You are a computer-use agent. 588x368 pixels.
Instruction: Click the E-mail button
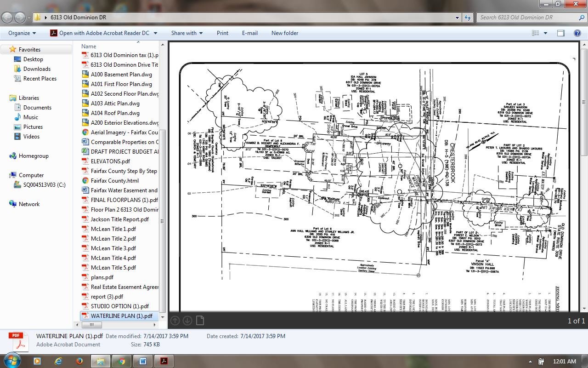[x=249, y=33]
